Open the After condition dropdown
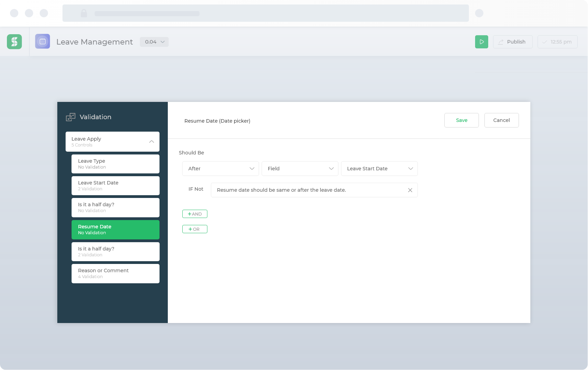 tap(221, 169)
